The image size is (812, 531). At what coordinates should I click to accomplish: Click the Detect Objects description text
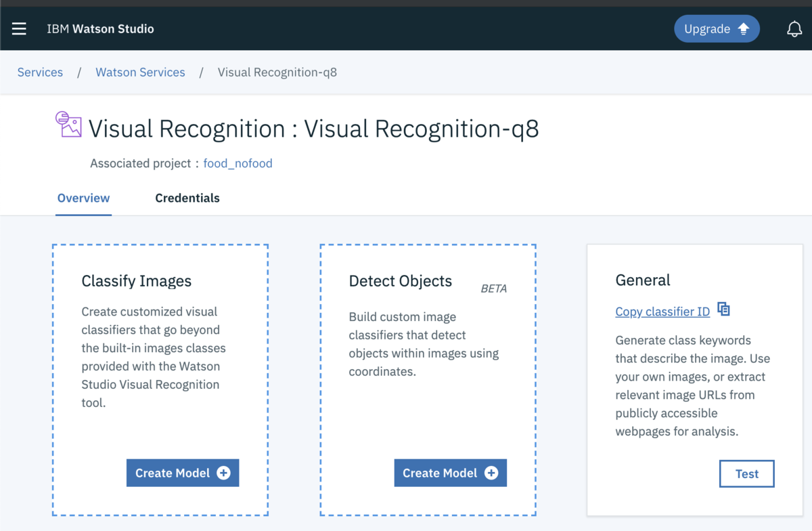pyautogui.click(x=424, y=344)
